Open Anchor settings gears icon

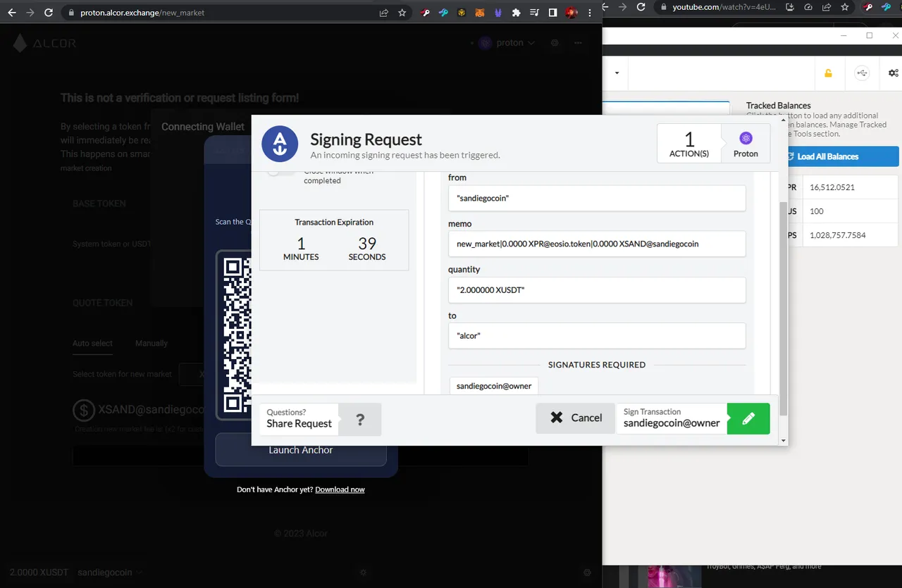894,73
